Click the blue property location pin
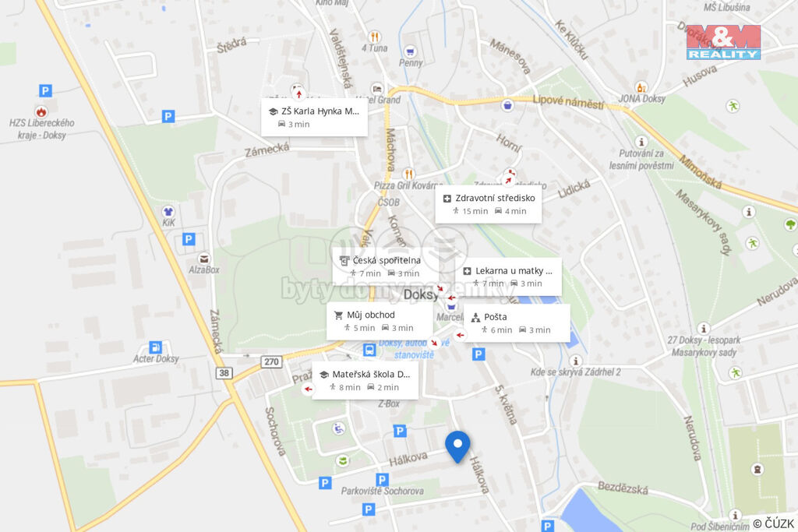The image size is (798, 532). point(457,446)
